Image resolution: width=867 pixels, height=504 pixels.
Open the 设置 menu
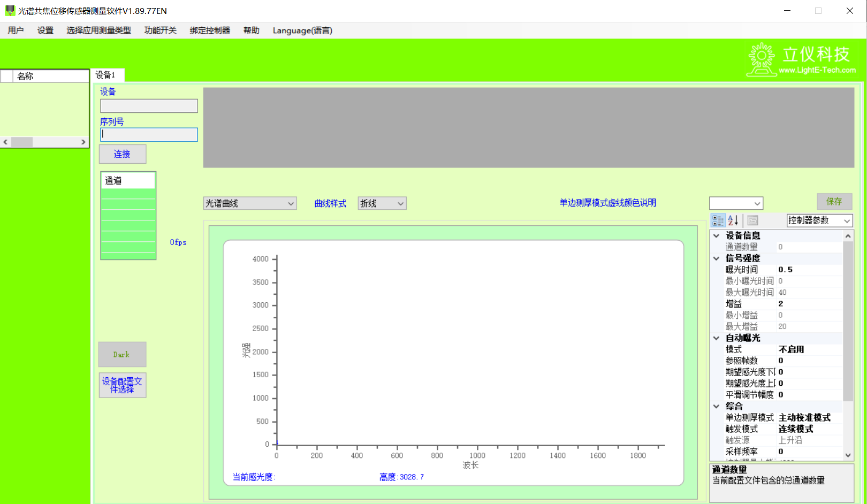pyautogui.click(x=45, y=30)
